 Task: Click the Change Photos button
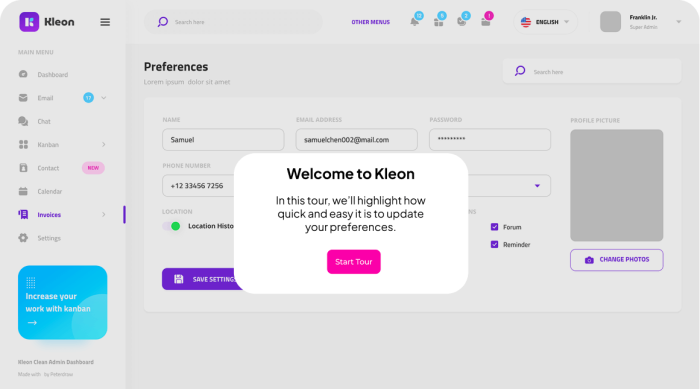(617, 260)
